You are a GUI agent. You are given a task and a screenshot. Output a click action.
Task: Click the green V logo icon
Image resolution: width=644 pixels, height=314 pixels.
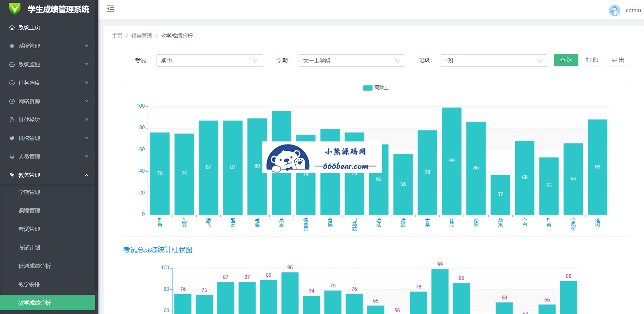coord(15,9)
